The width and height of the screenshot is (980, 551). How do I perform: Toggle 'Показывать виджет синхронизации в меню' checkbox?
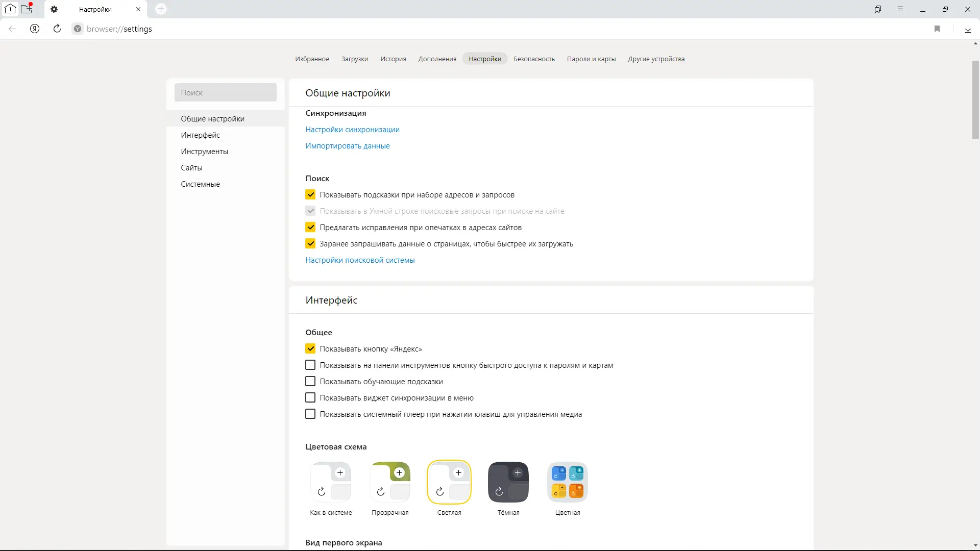pyautogui.click(x=310, y=398)
